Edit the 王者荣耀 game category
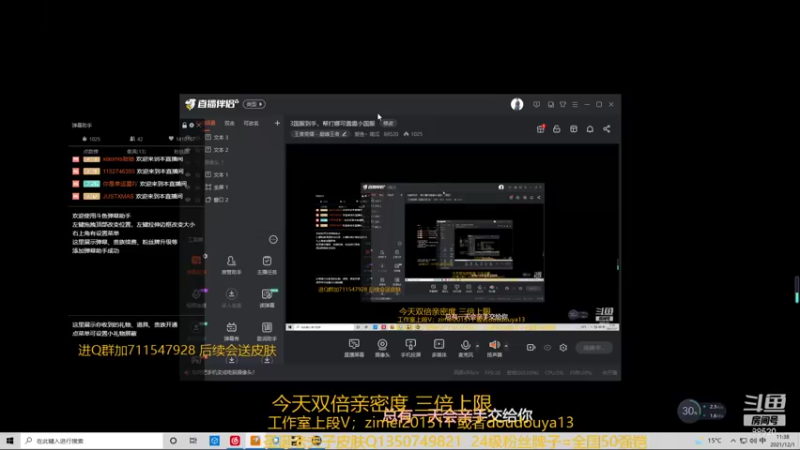The image size is (800, 450). coord(320,134)
